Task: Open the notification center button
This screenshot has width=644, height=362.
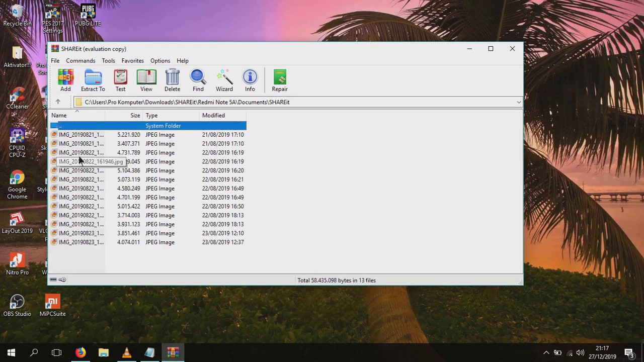Action: [x=628, y=353]
